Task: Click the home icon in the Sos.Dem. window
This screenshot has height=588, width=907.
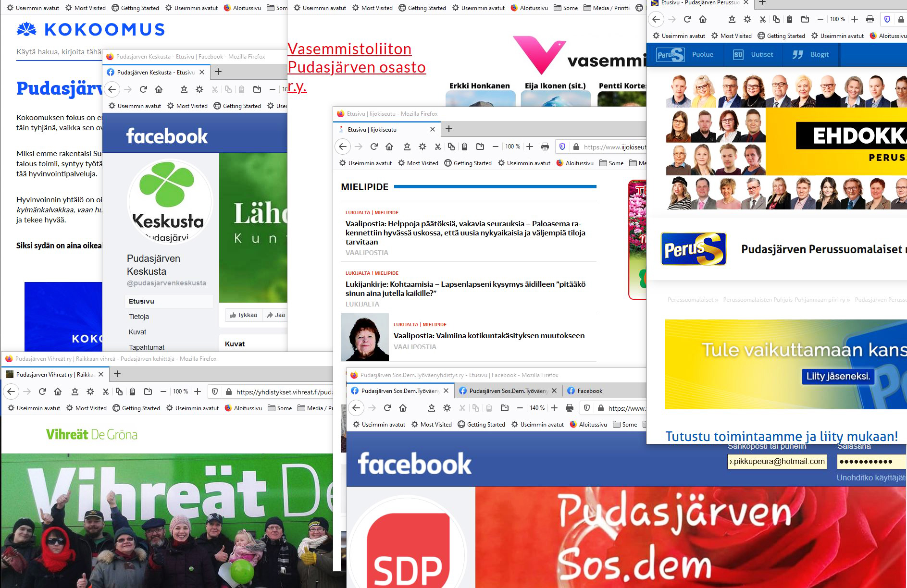Action: (403, 408)
